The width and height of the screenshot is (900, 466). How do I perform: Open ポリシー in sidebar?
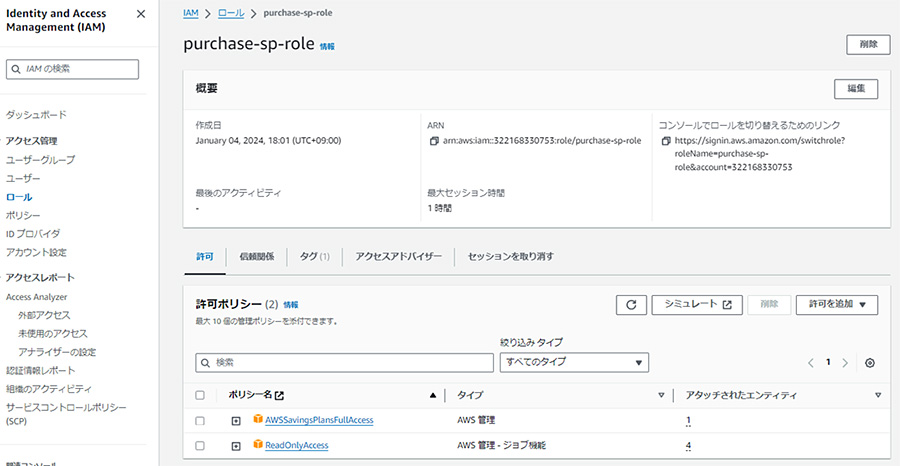tap(23, 215)
